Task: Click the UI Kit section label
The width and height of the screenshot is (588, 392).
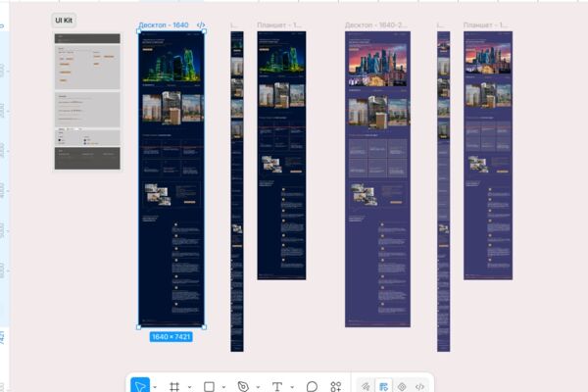Action: coord(64,21)
